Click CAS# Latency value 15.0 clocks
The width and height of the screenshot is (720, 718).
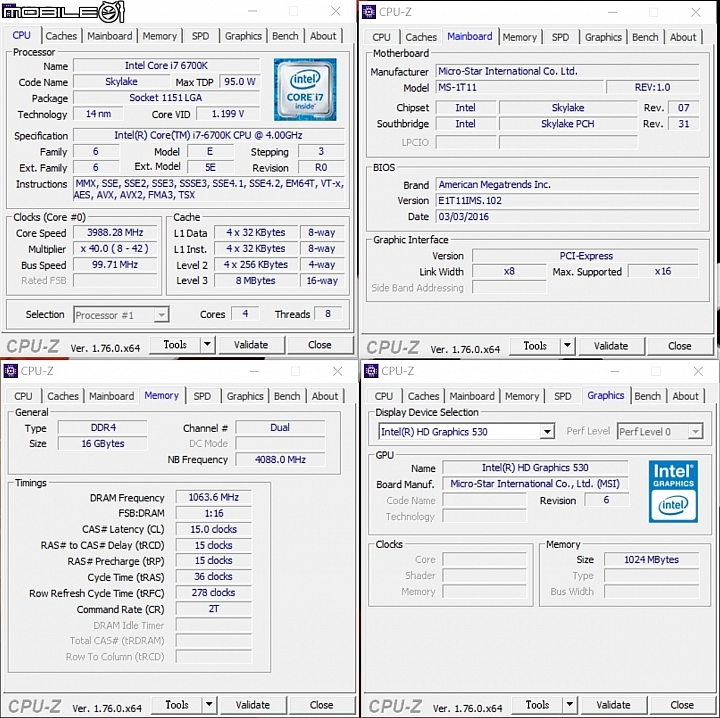(214, 529)
